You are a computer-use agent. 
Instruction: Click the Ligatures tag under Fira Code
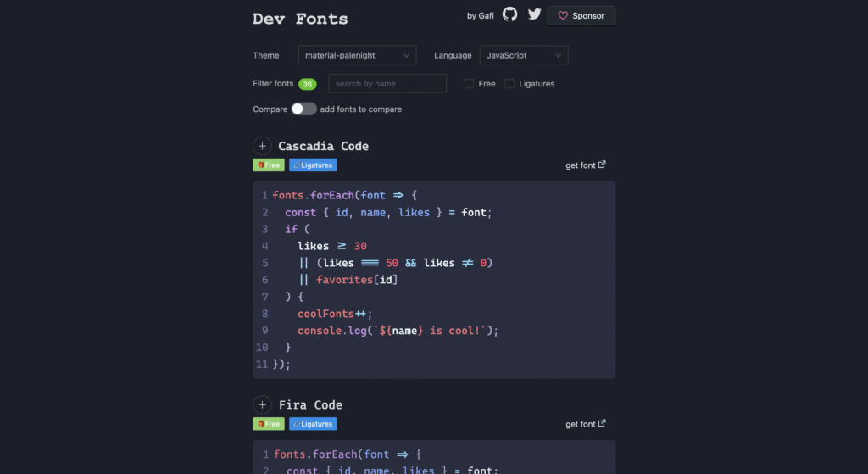click(x=313, y=424)
